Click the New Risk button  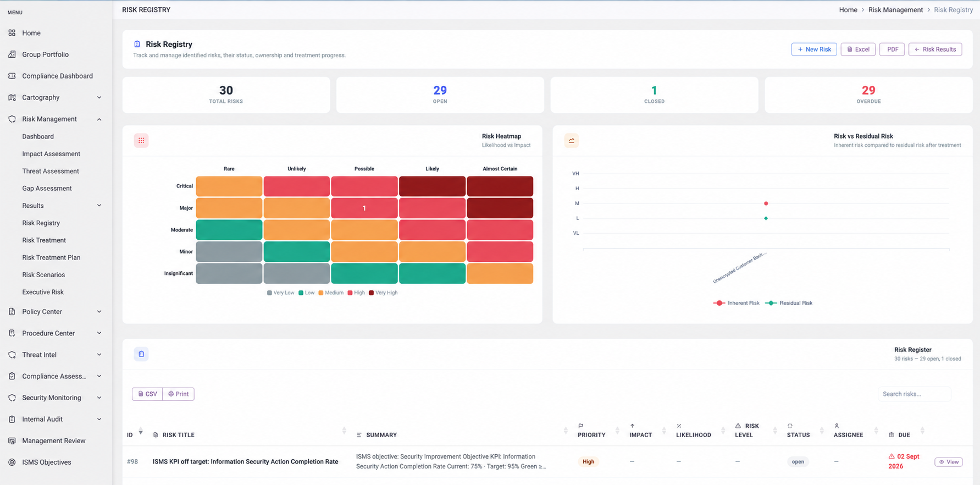click(x=814, y=49)
